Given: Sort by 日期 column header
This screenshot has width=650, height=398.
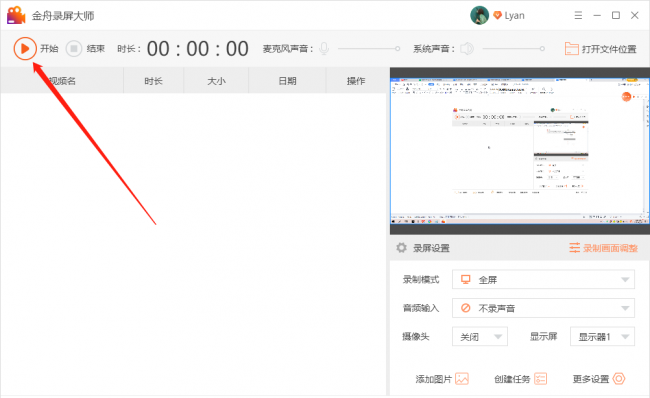Looking at the screenshot, I should (287, 81).
